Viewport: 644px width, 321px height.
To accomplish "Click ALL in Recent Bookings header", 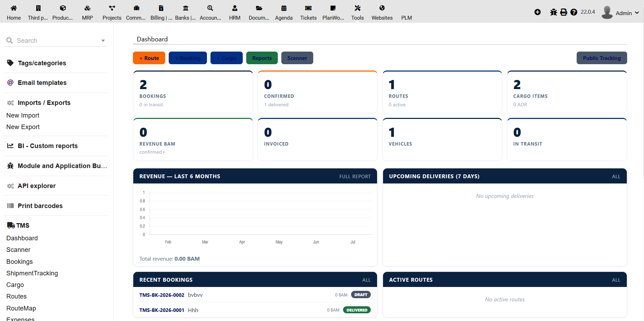I will tap(367, 280).
